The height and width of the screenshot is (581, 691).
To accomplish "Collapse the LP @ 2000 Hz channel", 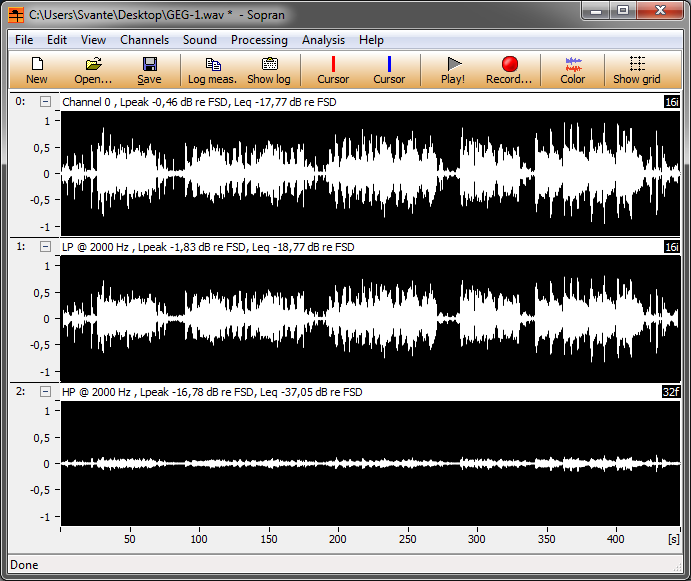I will click(45, 246).
